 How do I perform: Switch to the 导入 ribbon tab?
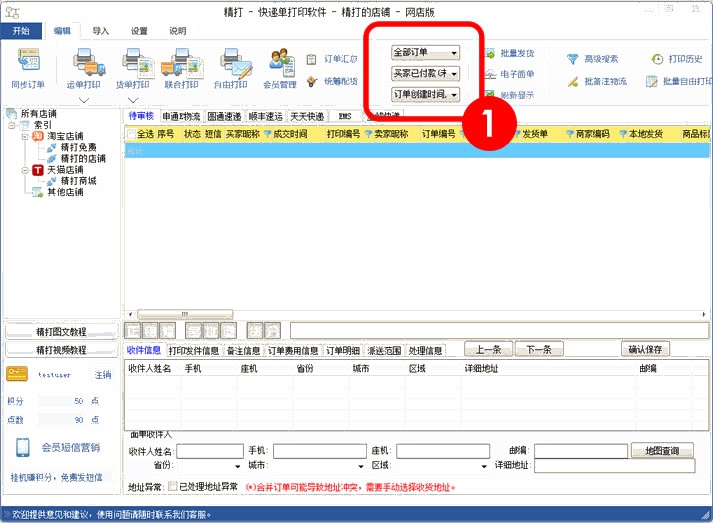pos(100,31)
